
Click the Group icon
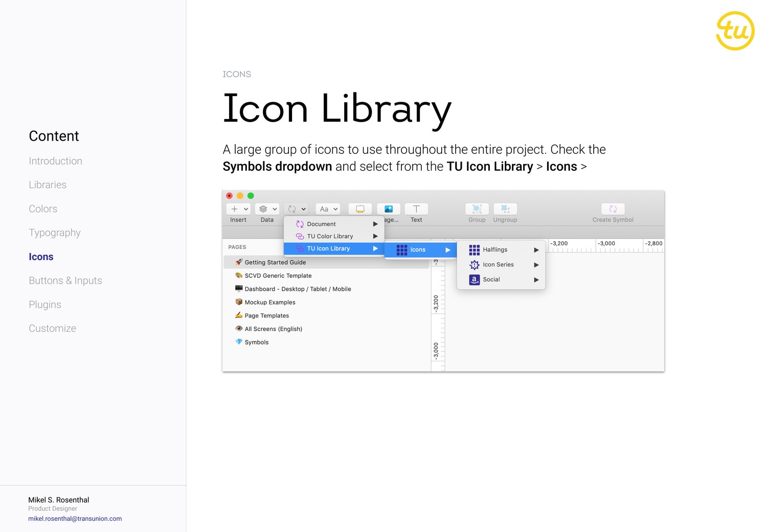coord(477,209)
